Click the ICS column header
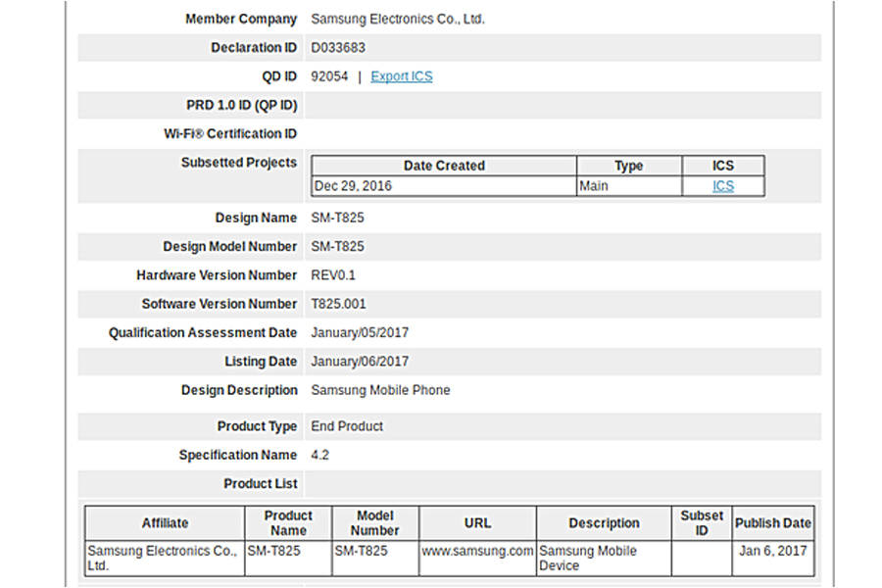This screenshot has height=588, width=882. [x=722, y=166]
